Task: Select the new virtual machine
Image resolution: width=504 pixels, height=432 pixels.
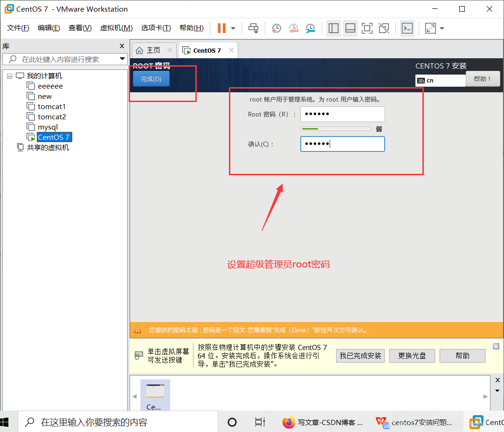Action: [x=45, y=96]
